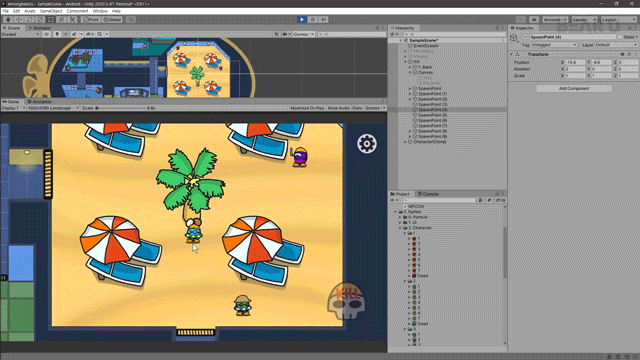
Task: Click the Add Component button
Action: click(x=573, y=88)
